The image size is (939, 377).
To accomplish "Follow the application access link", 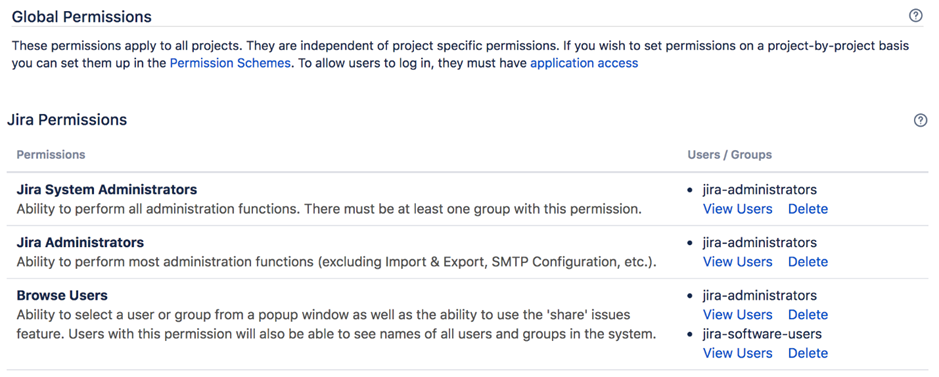I will (x=584, y=63).
